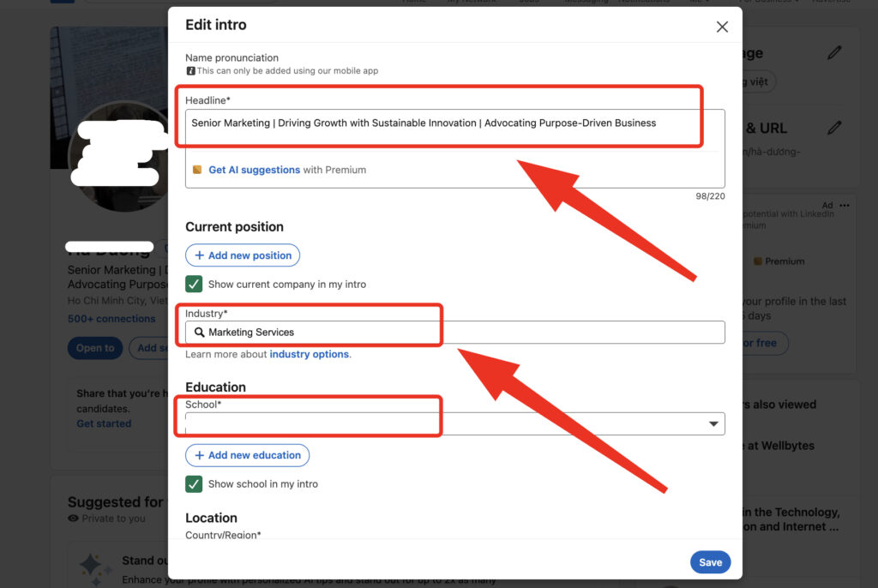The image size is (878, 588).
Task: Click the Industry search field
Action: coord(454,332)
